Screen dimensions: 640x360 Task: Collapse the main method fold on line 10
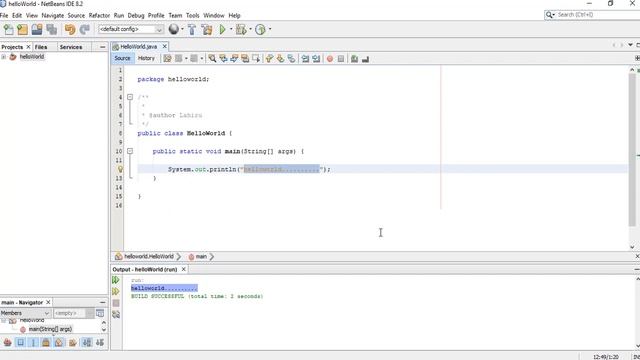130,151
